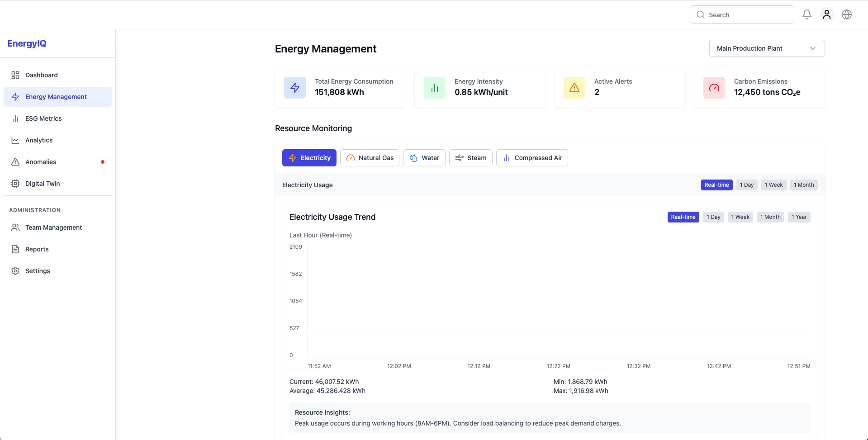Go to ESG Metrics in sidebar
868x440 pixels.
pos(43,118)
